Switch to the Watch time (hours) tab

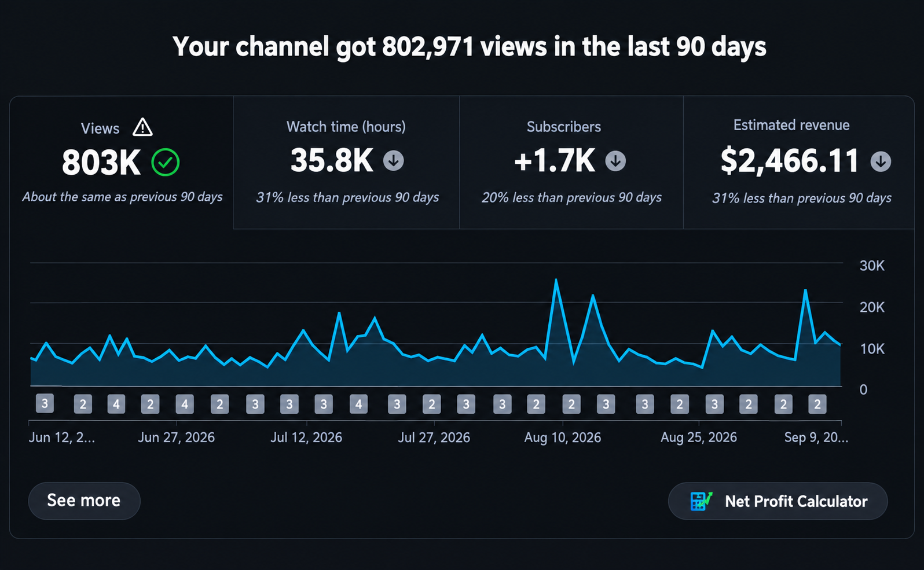(346, 163)
